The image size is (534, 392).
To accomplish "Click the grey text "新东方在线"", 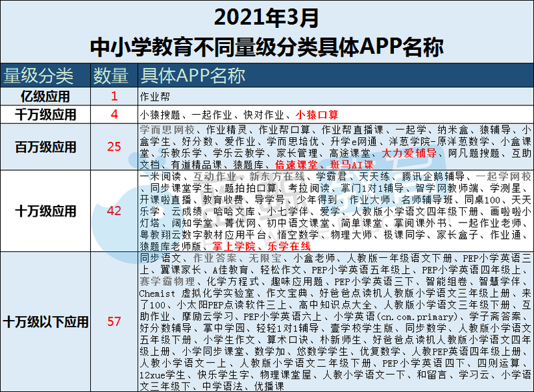I will 277,177.
